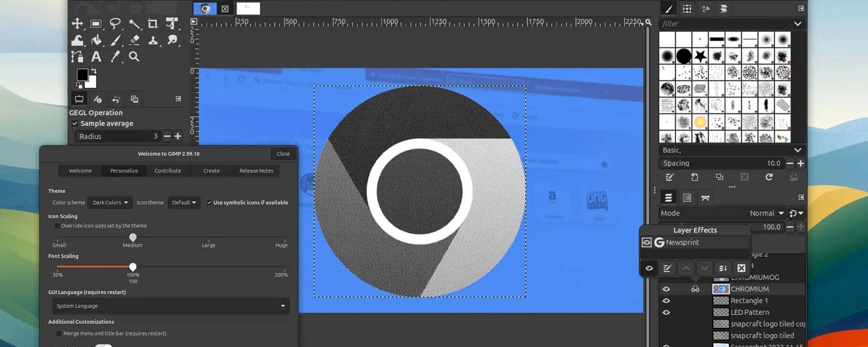Viewport: 868px width, 347px height.
Task: Disable Use symbolic icons if available
Action: point(209,203)
